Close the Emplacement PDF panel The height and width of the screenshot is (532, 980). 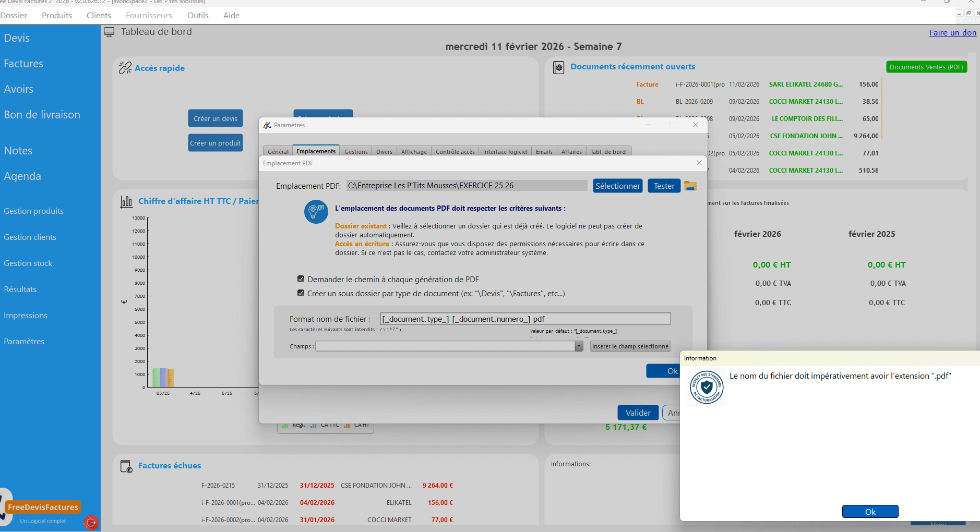(699, 163)
